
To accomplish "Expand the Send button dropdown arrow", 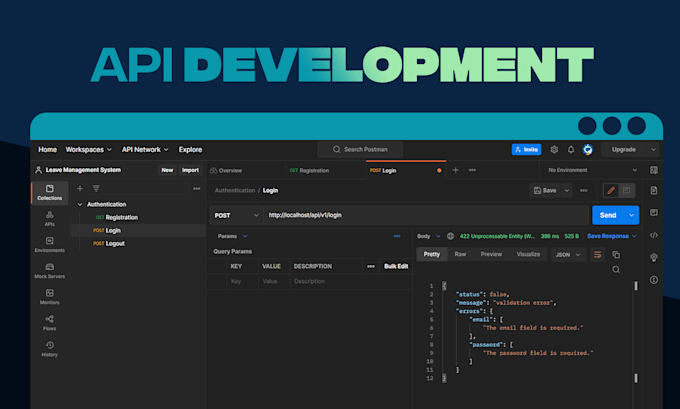I will click(x=631, y=215).
